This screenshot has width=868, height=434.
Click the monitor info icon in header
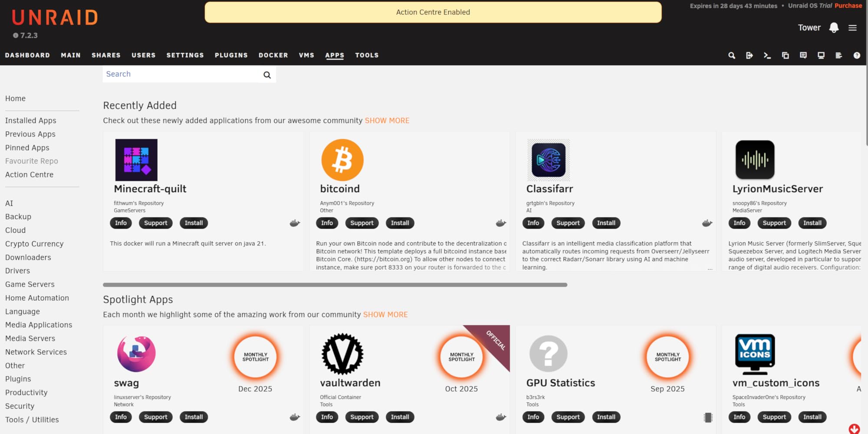(x=821, y=56)
